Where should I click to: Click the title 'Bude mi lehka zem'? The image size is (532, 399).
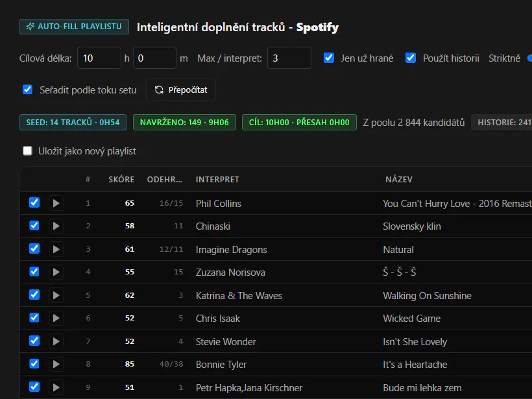[x=422, y=388]
